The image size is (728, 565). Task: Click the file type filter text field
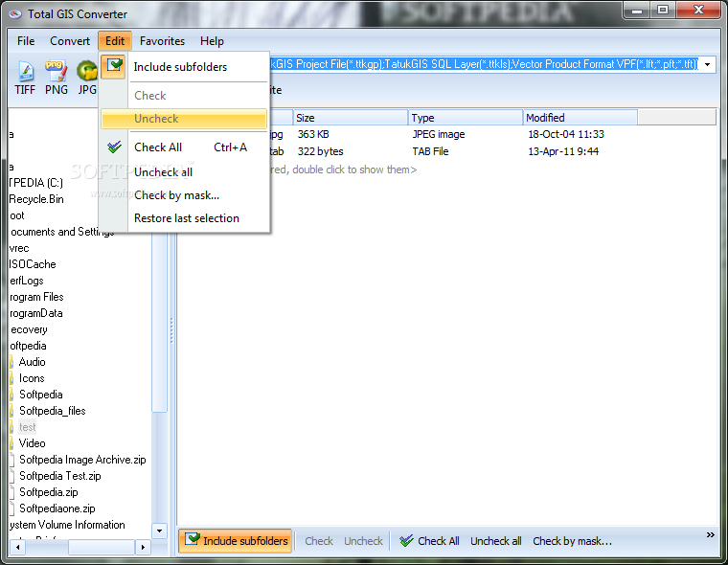click(x=484, y=64)
